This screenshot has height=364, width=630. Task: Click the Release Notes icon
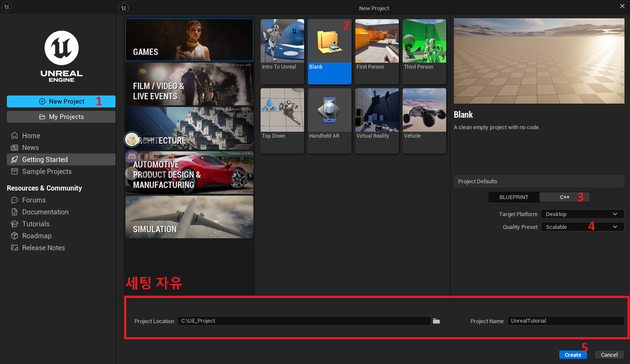click(15, 248)
